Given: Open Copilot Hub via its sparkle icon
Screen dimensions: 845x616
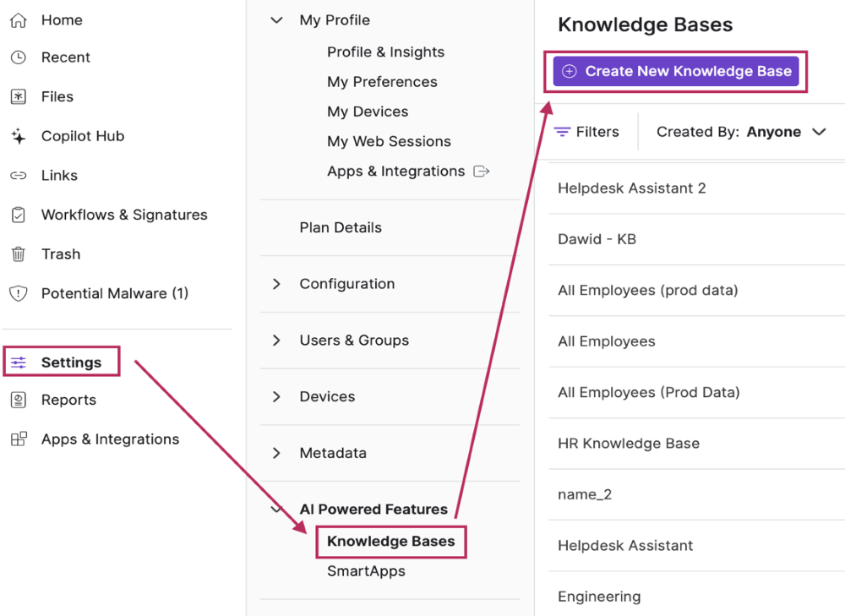Looking at the screenshot, I should point(18,135).
